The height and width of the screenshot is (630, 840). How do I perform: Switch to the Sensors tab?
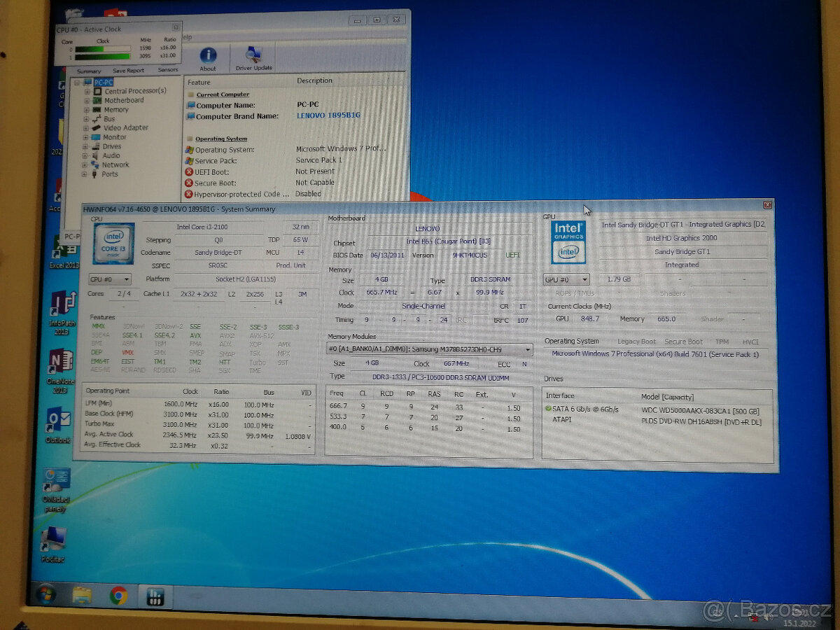[x=168, y=70]
